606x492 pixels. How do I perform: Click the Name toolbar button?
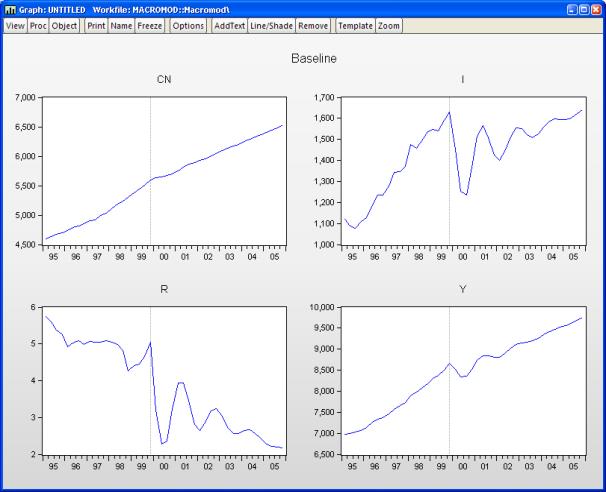pos(120,25)
